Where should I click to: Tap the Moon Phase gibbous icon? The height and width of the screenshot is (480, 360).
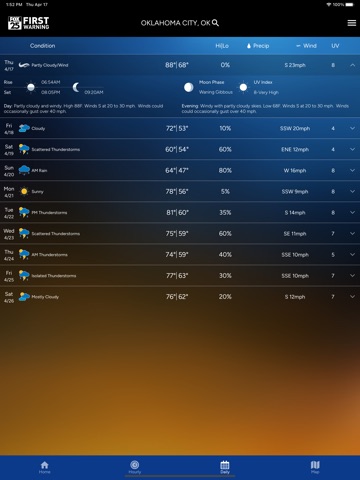tap(189, 87)
